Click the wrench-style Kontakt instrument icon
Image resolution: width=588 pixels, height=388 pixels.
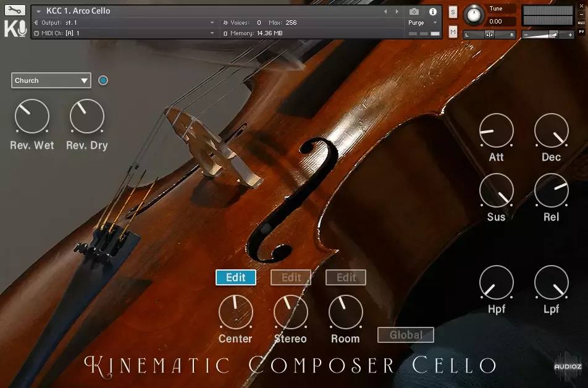pos(15,9)
